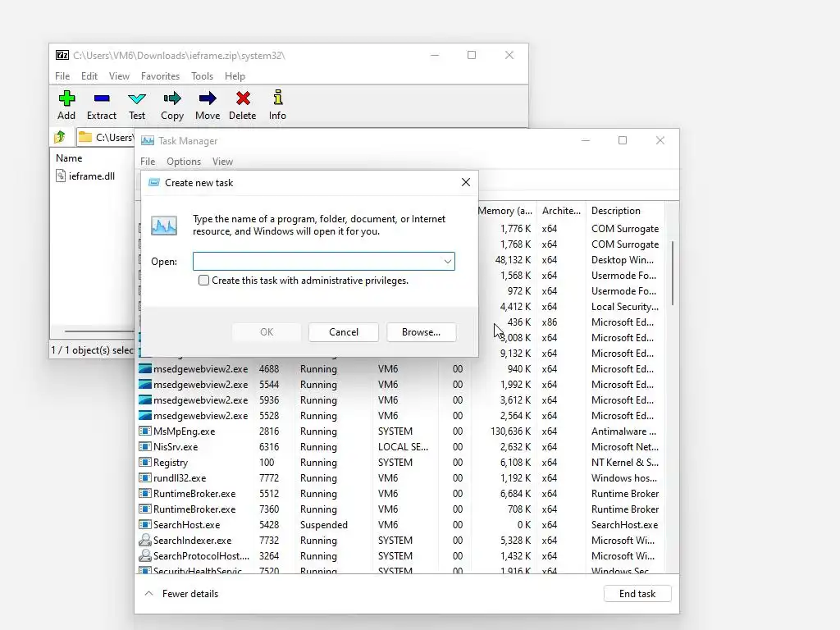The image size is (840, 630).
Task: Click 7-Zip address path field
Action: (x=106, y=138)
